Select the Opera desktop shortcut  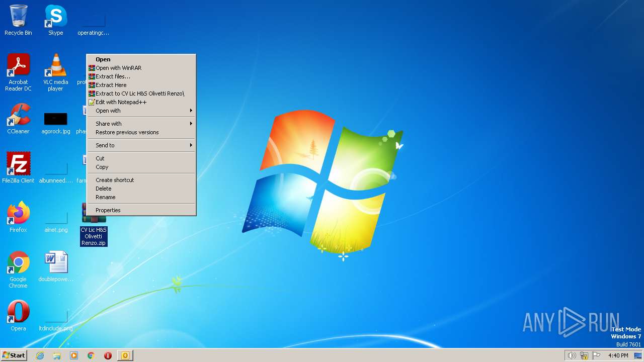pos(18,316)
